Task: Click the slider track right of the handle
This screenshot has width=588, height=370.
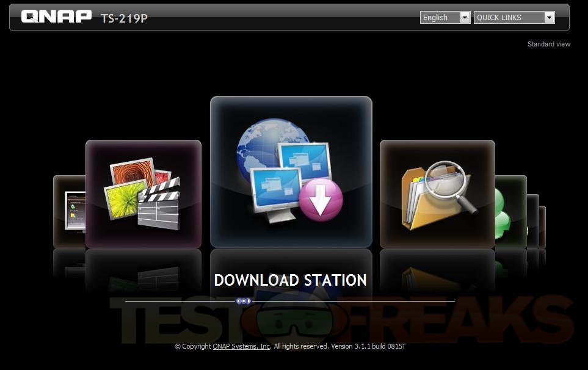Action: (354, 301)
